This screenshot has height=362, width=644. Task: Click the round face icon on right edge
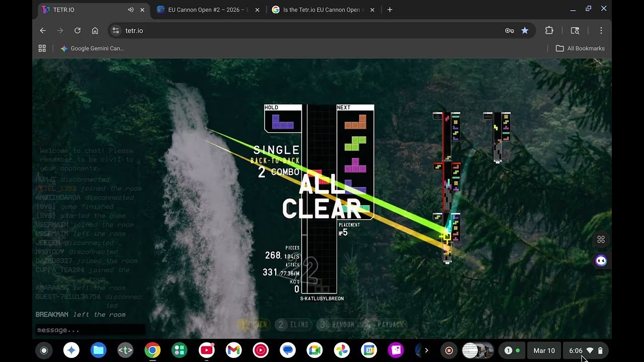click(x=601, y=260)
